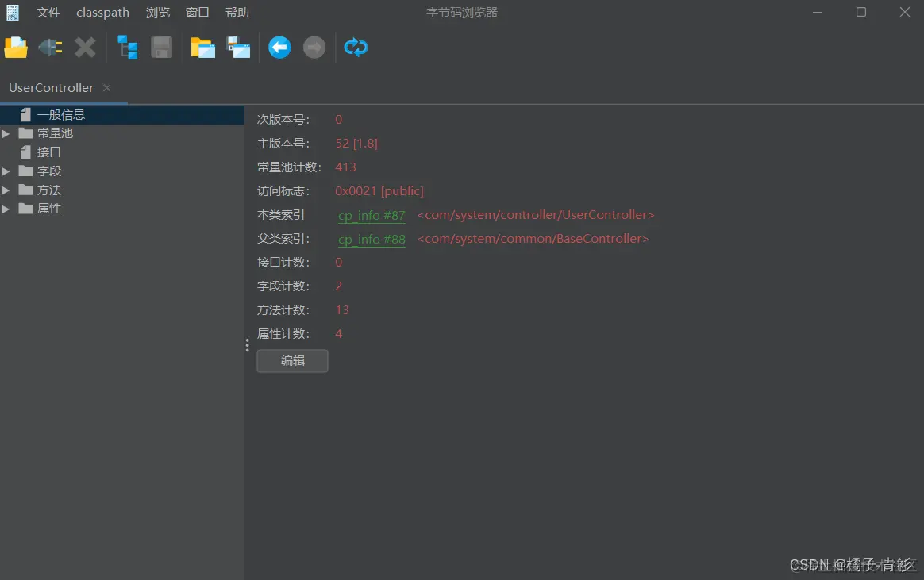Click the 父类索引 label
The image size is (924, 580).
[x=283, y=239]
